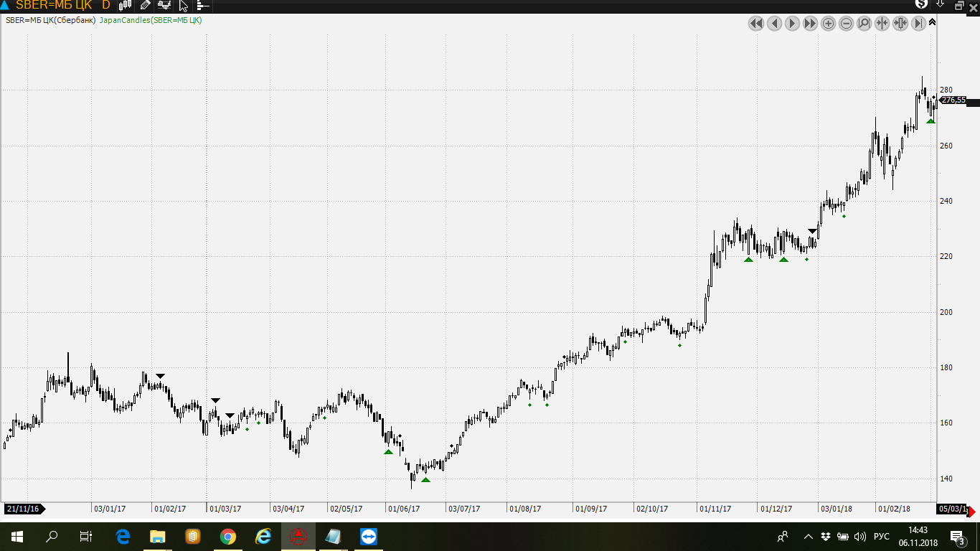Viewport: 980px width, 551px height.
Task: Compress the chart's horizontal scale
Action: (882, 24)
